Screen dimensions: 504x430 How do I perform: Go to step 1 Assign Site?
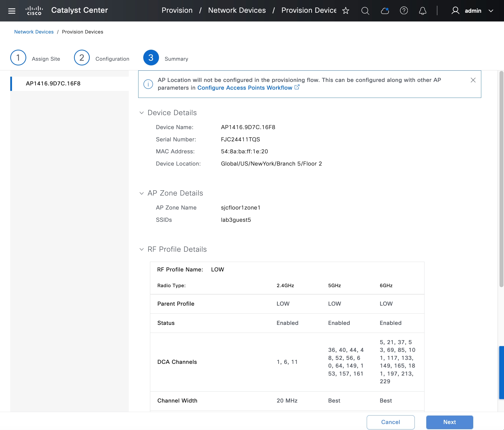[x=18, y=58]
